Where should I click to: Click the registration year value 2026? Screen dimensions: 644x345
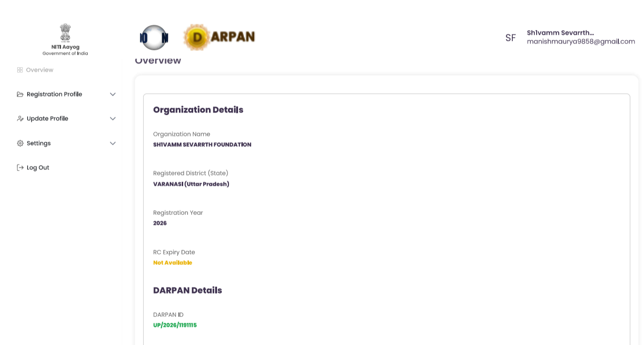coord(160,223)
